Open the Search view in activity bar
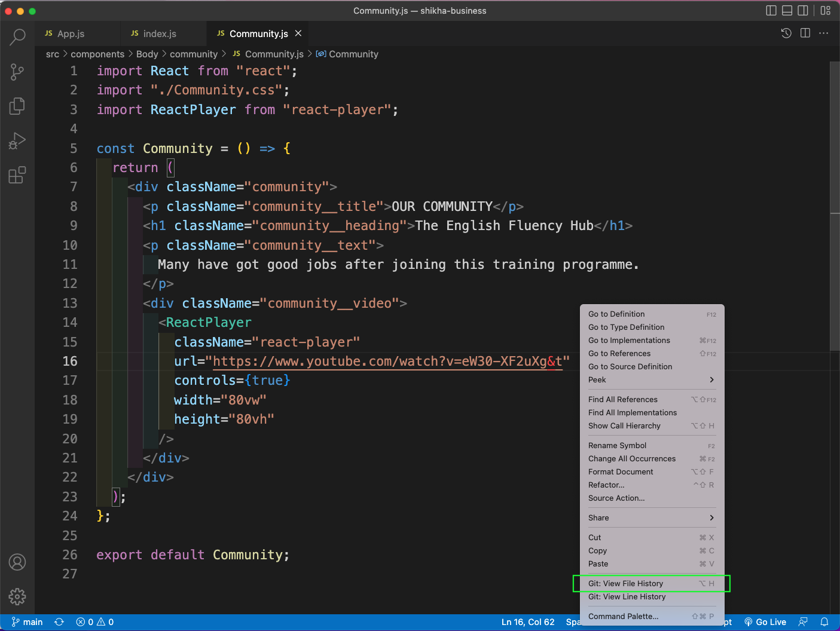 [x=17, y=37]
